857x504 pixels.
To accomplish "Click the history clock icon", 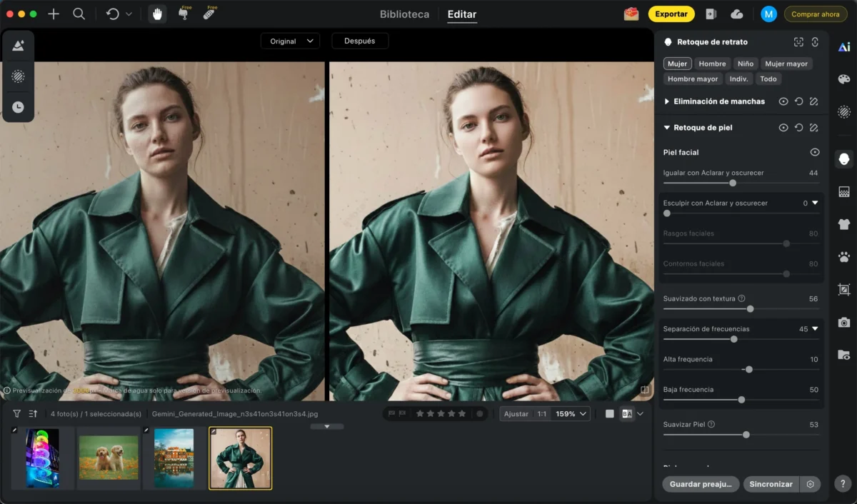I will pos(18,107).
